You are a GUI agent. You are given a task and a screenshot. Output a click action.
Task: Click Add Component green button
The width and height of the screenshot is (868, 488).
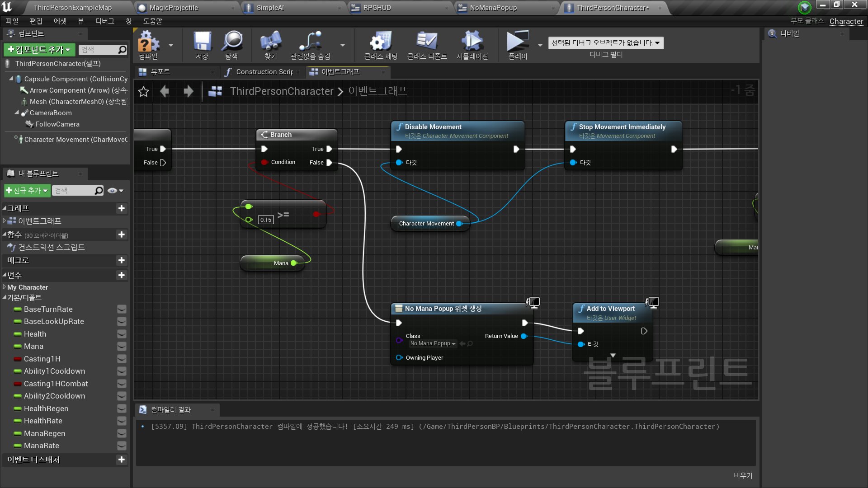[40, 50]
